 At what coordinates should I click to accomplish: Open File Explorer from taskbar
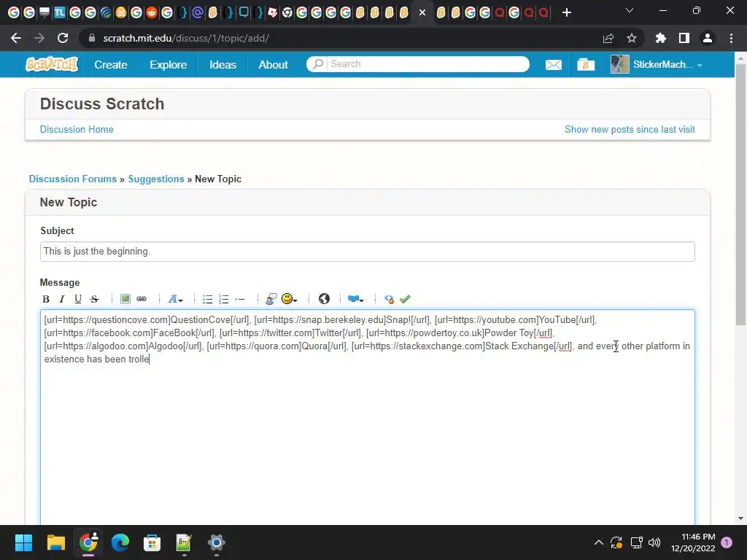click(x=55, y=542)
